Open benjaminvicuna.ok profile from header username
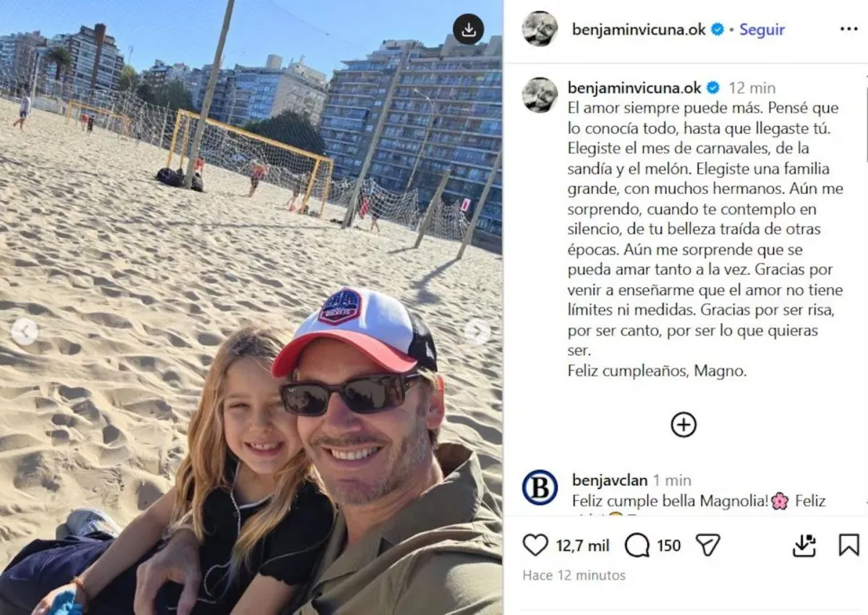 pos(639,30)
